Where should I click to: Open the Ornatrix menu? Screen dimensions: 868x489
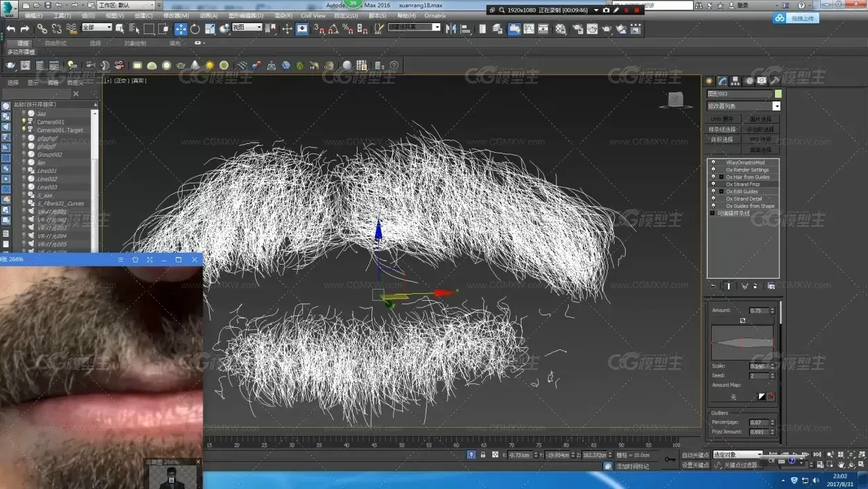pos(435,15)
